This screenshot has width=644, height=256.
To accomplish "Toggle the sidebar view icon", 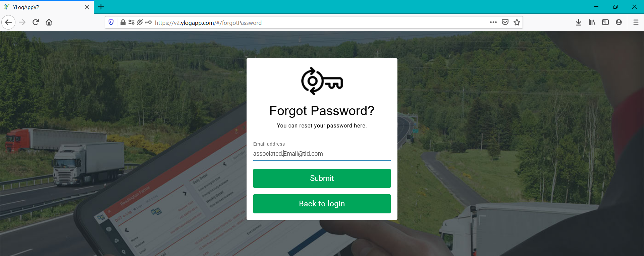I will 605,22.
